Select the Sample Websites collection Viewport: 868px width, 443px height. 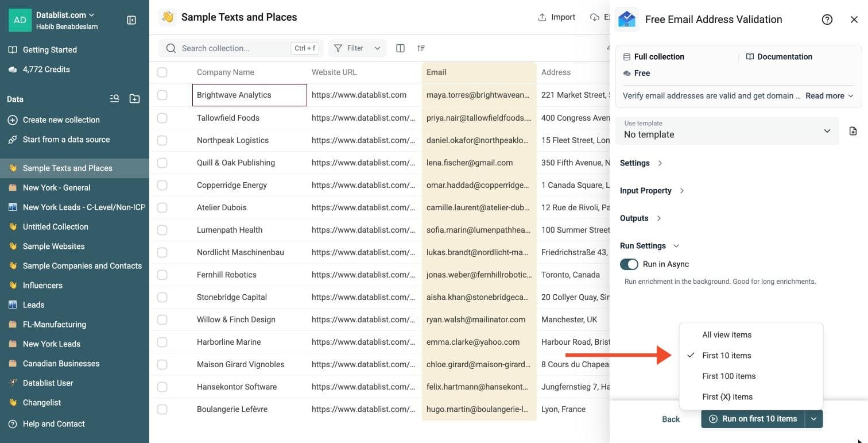click(75, 246)
